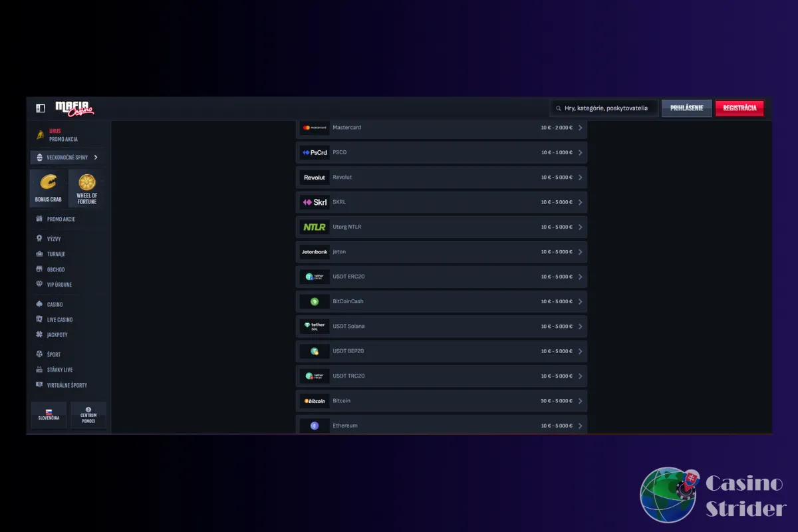This screenshot has height=532, width=798.
Task: Click the "USDT TRC20" method name
Action: (348, 376)
